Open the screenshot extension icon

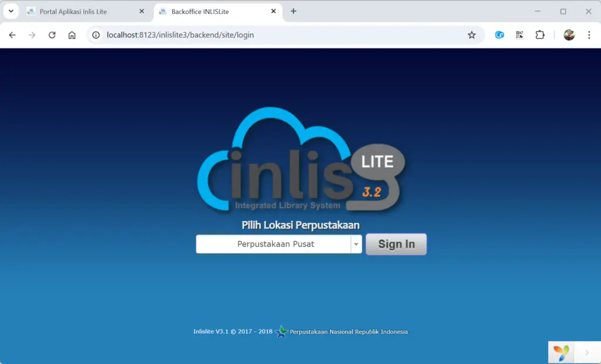[519, 35]
